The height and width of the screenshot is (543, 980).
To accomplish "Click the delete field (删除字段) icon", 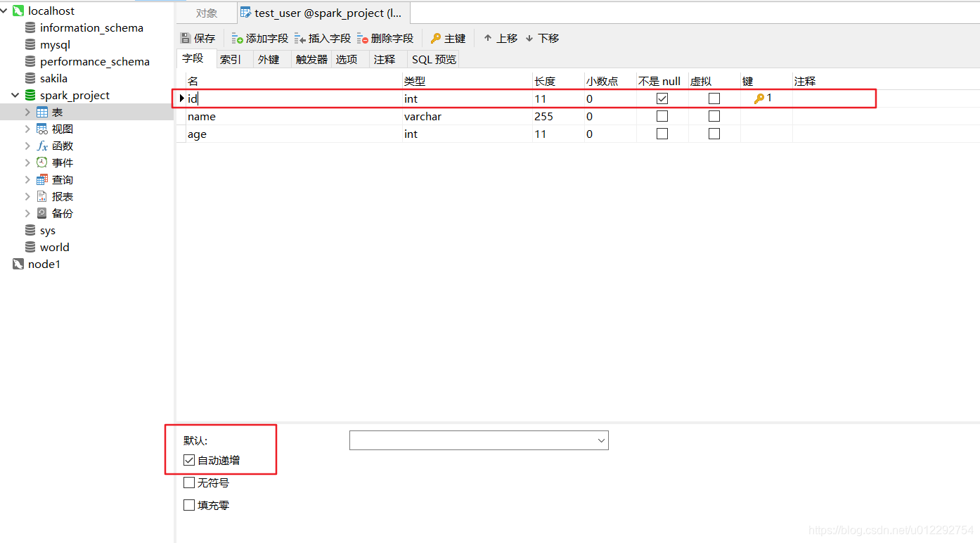I will (363, 38).
